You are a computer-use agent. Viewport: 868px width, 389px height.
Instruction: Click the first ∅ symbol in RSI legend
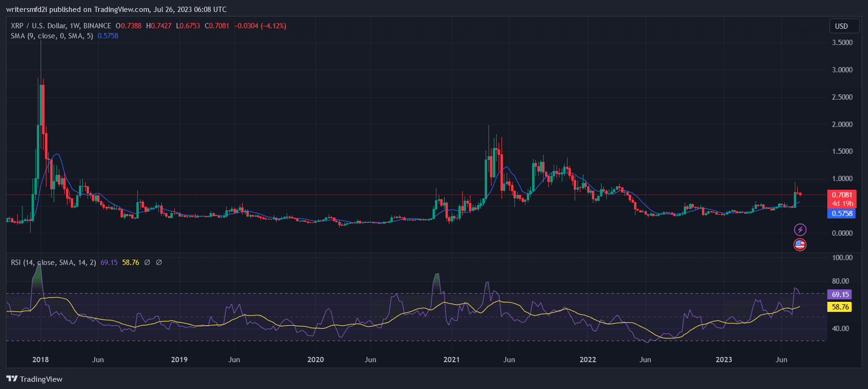(x=147, y=263)
